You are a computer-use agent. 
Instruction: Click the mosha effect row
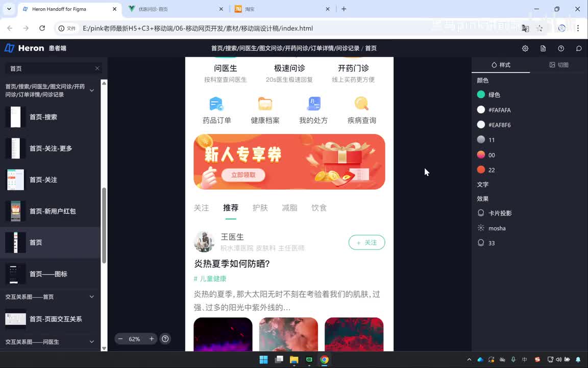tap(529, 228)
